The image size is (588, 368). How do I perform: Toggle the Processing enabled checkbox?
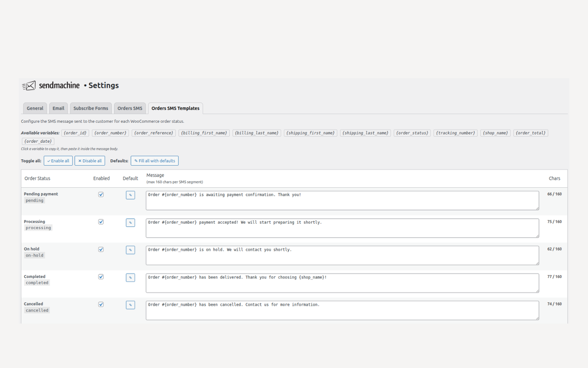(x=101, y=222)
